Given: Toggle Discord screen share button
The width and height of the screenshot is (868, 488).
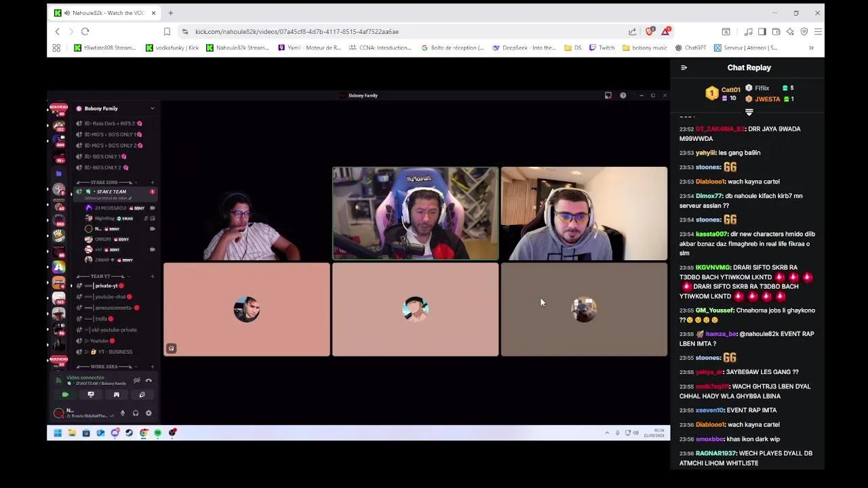Looking at the screenshot, I should [x=90, y=394].
